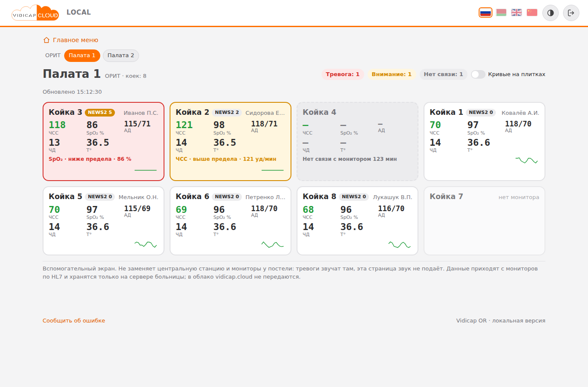The height and width of the screenshot is (387, 588).
Task: Click the Нет связи: 1 badge
Action: point(443,74)
